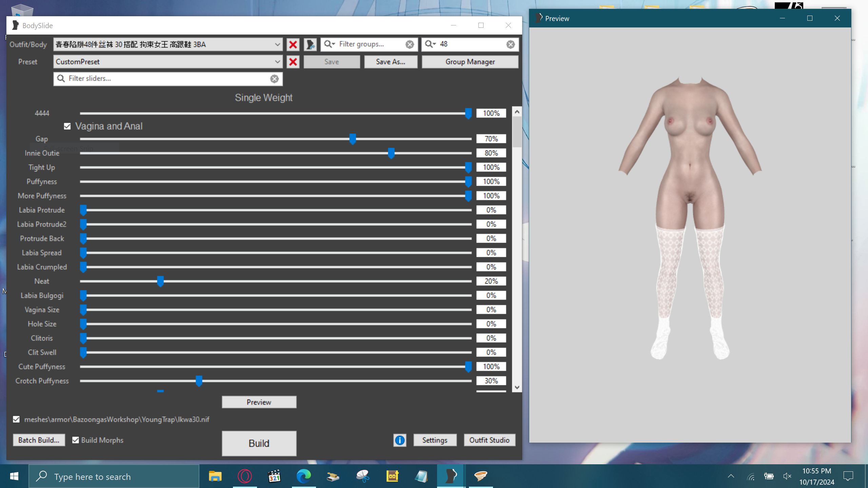Image resolution: width=868 pixels, height=488 pixels.
Task: Click the Gap percentage value box
Action: 491,139
